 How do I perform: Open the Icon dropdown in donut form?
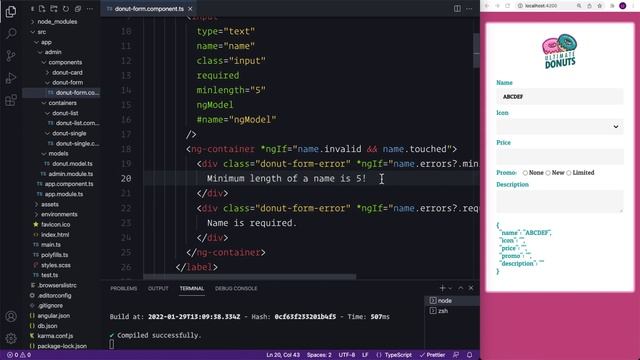[x=560, y=127]
